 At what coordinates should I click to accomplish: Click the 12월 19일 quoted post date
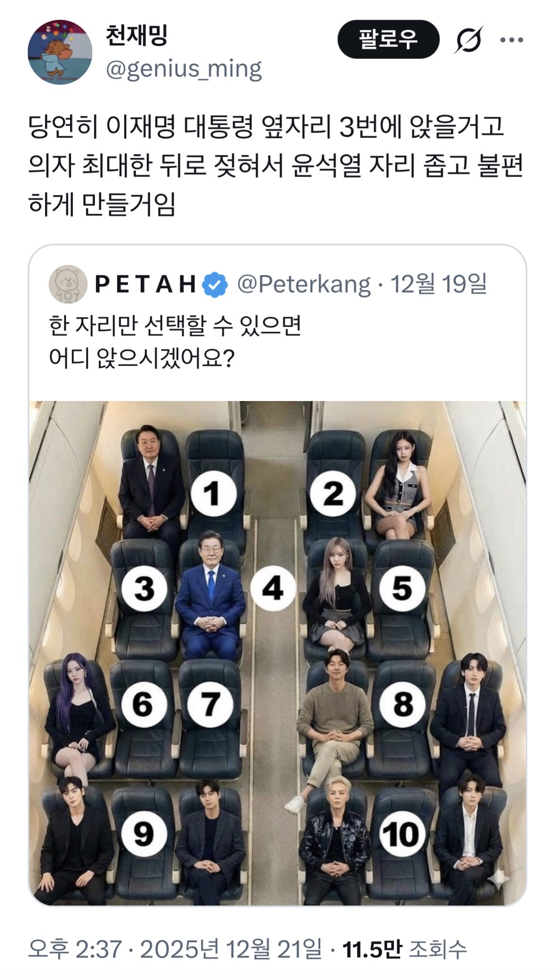click(x=439, y=284)
